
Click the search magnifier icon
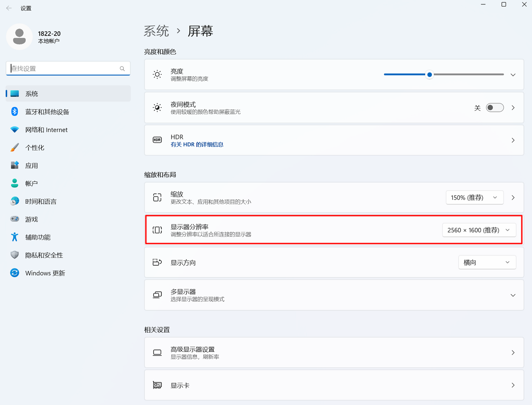tap(122, 69)
